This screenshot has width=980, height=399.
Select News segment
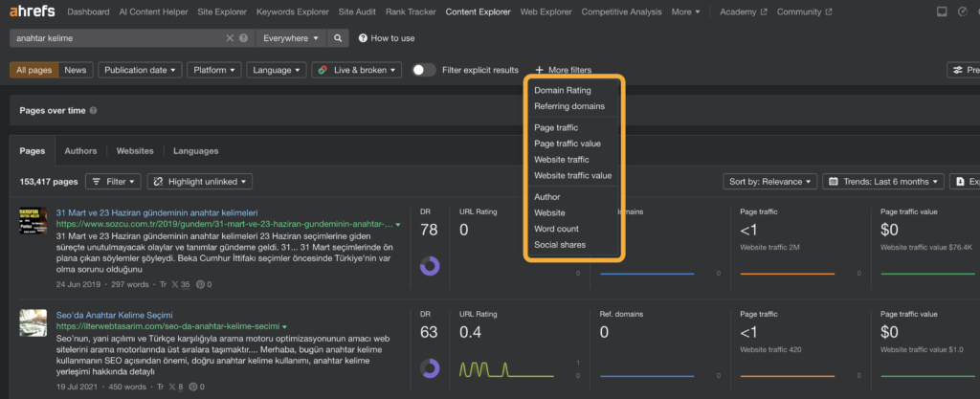coord(76,70)
